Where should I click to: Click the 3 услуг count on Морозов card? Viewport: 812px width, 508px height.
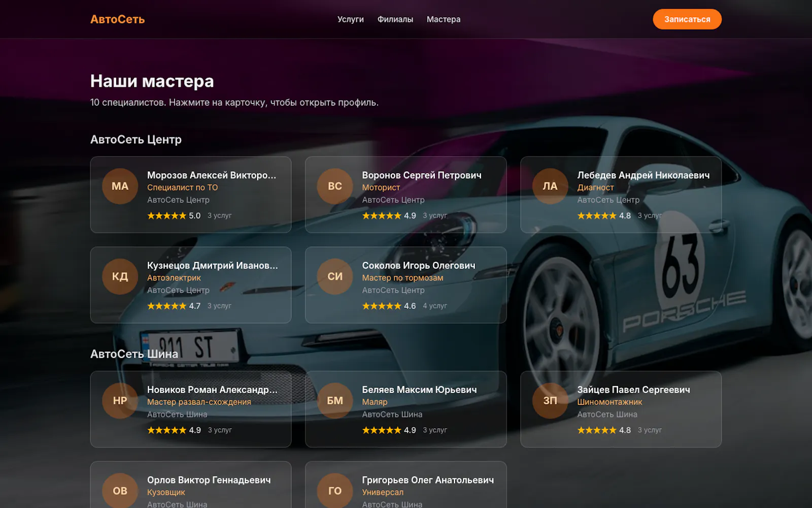[x=219, y=216]
